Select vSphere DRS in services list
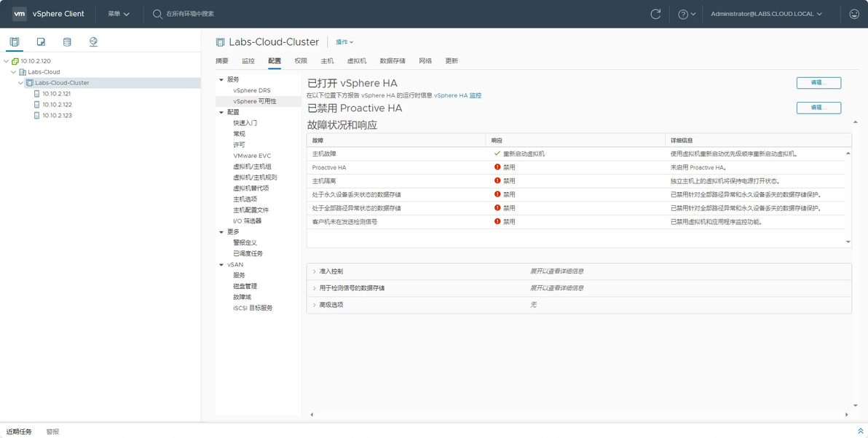This screenshot has height=438, width=868. (252, 91)
